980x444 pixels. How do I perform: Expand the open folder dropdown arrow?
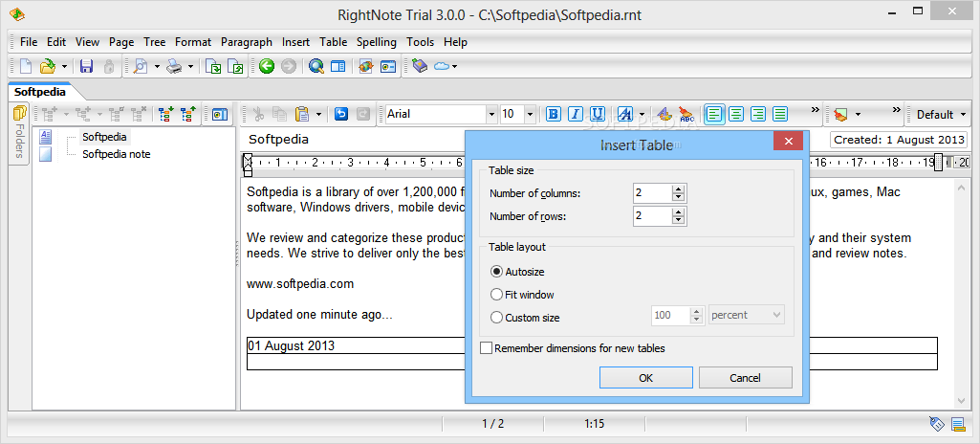64,66
